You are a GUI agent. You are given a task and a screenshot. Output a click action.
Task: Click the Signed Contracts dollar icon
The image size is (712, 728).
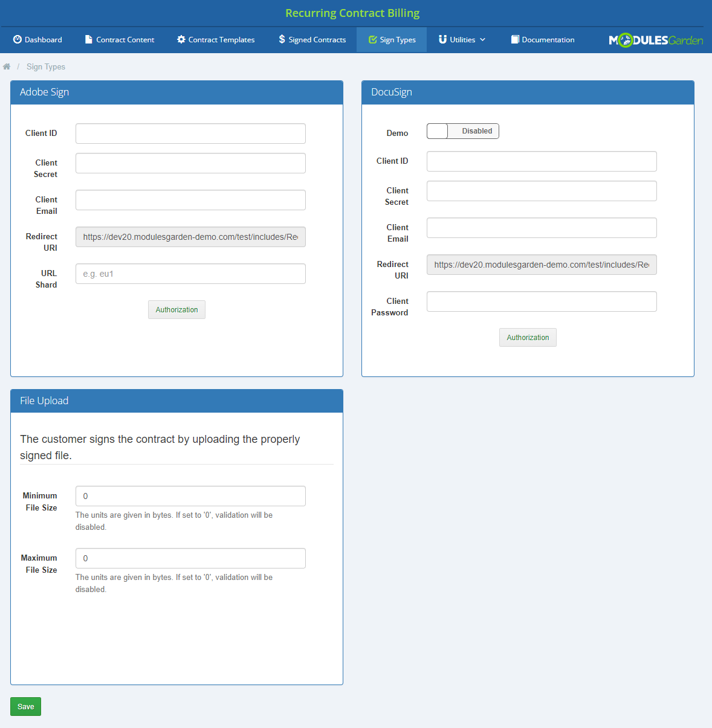pyautogui.click(x=282, y=39)
